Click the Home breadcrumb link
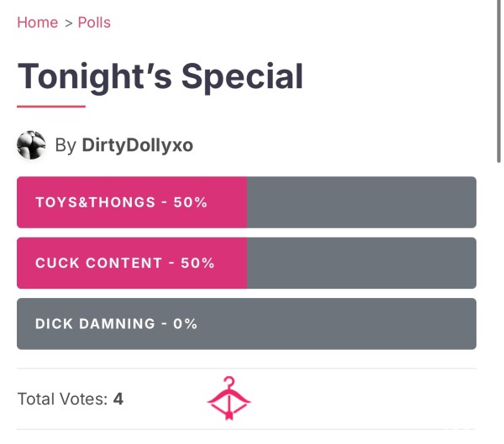504x444 pixels. pyautogui.click(x=37, y=23)
